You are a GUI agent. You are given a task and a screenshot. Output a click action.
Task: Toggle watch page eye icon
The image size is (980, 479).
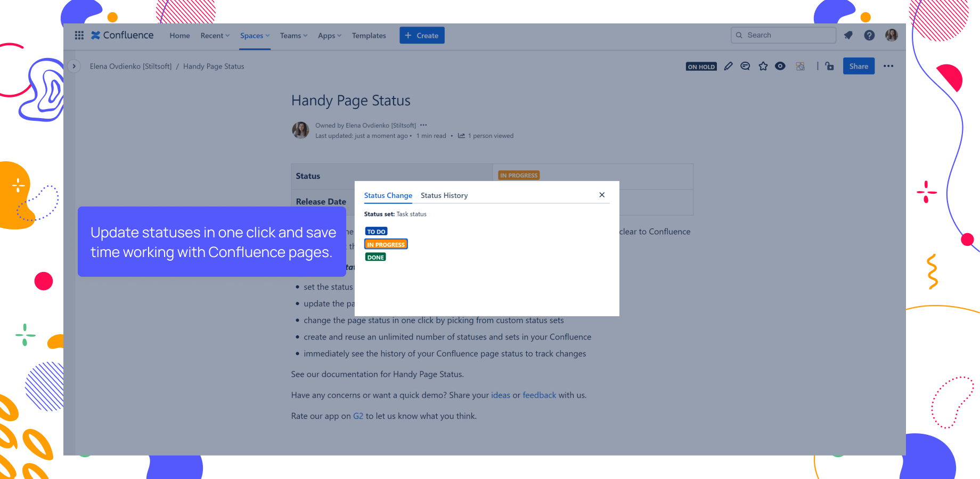780,66
